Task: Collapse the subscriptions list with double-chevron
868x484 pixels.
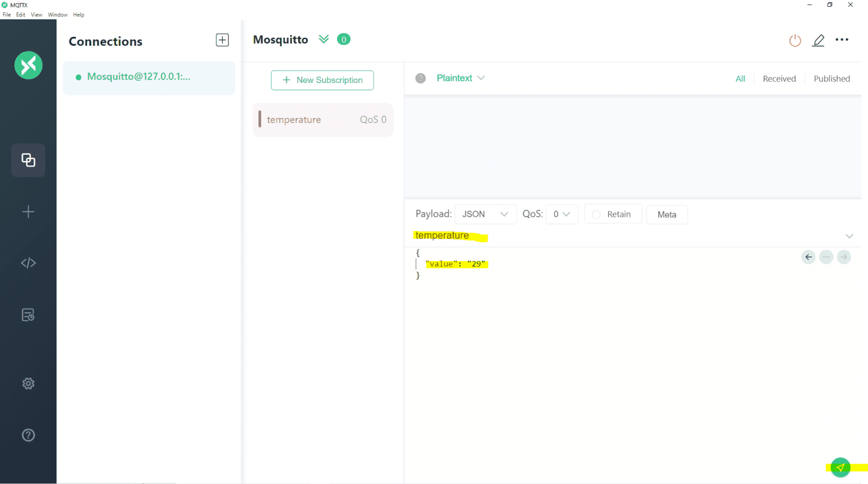Action: pyautogui.click(x=324, y=40)
